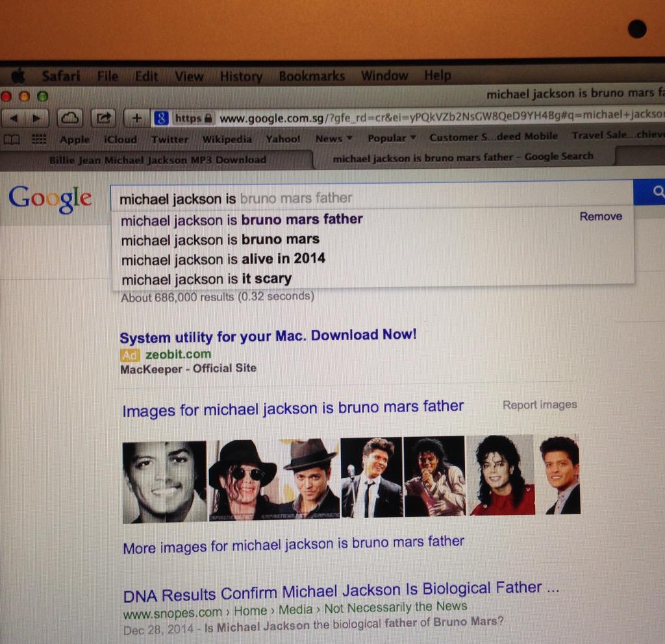Open the History menu

point(242,77)
